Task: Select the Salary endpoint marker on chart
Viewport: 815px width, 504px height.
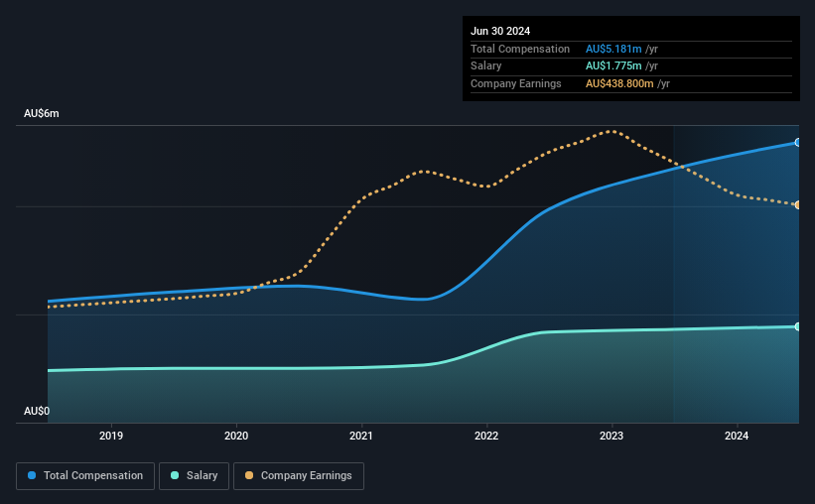Action: click(x=798, y=326)
